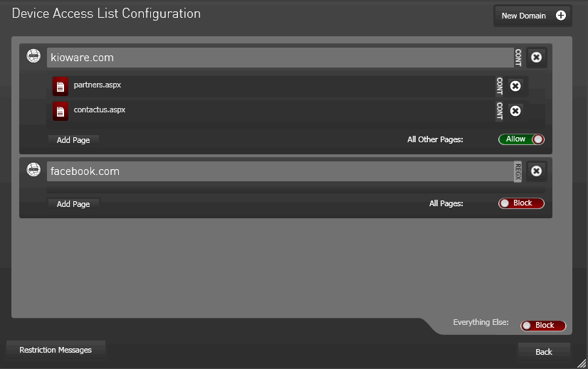Toggle CONT match mode for partners.aspx
Image resolution: width=588 pixels, height=369 pixels.
[x=500, y=86]
